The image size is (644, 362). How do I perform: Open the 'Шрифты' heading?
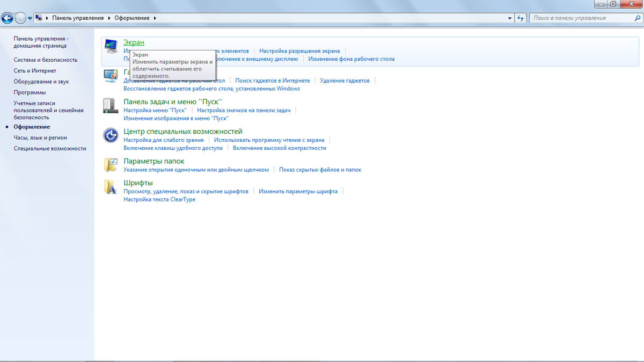pos(138,183)
